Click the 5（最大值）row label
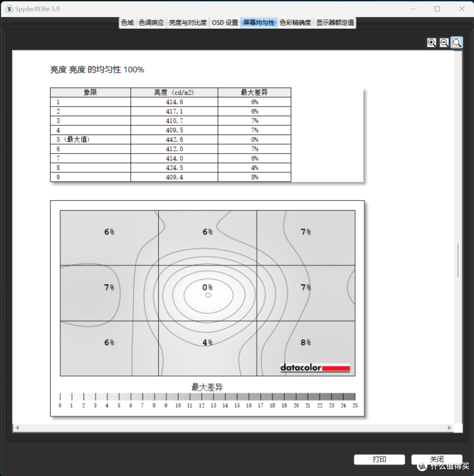This screenshot has height=476, width=474. tap(73, 140)
